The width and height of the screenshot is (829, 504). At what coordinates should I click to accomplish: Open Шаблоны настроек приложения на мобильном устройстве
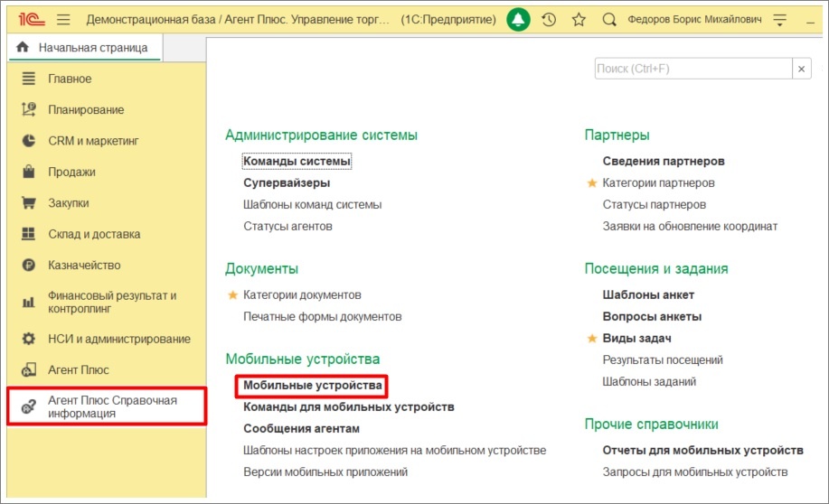(395, 450)
